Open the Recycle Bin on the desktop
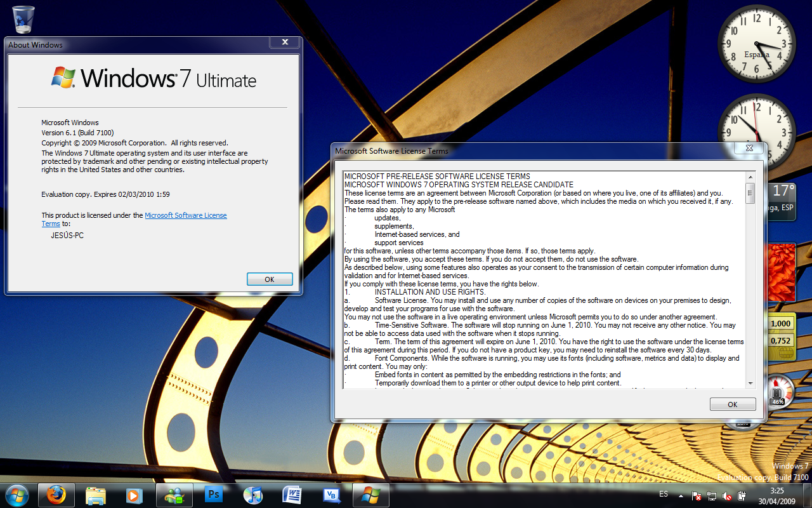 pos(23,18)
